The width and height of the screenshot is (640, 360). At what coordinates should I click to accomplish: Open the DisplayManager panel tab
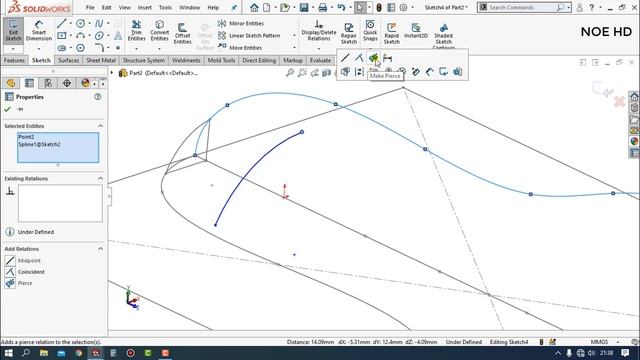(x=85, y=83)
